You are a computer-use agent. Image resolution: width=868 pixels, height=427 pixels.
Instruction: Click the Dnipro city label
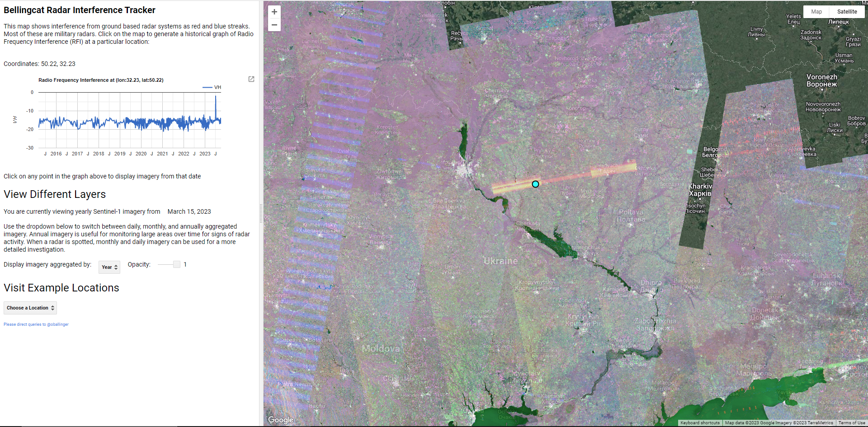(651, 286)
